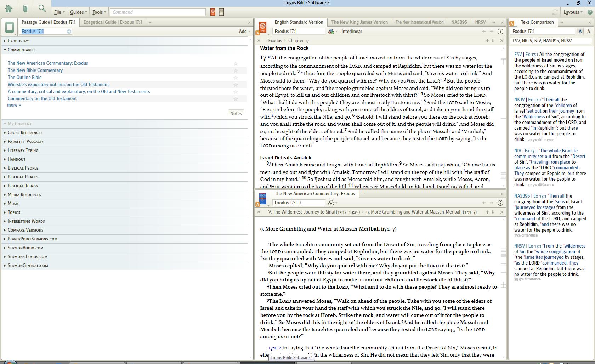This screenshot has width=595, height=364.
Task: Open the Add dropdown in Passage Guide
Action: pos(244,32)
